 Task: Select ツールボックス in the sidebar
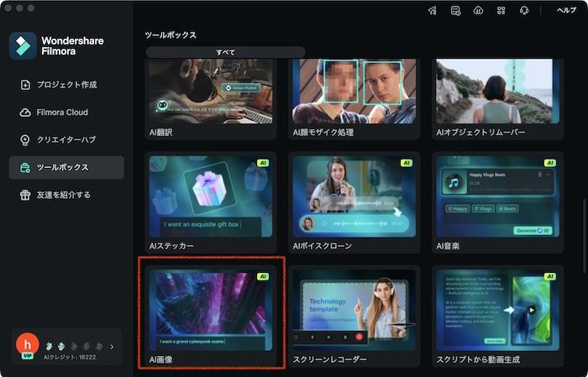click(66, 168)
